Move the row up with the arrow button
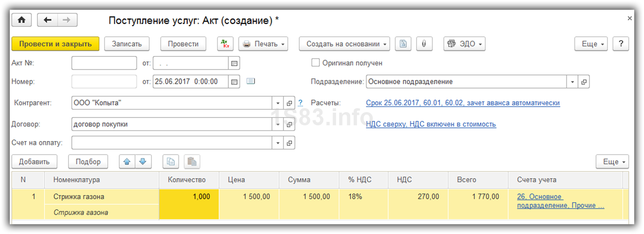Screen dimensions: 644x234 coord(127,162)
